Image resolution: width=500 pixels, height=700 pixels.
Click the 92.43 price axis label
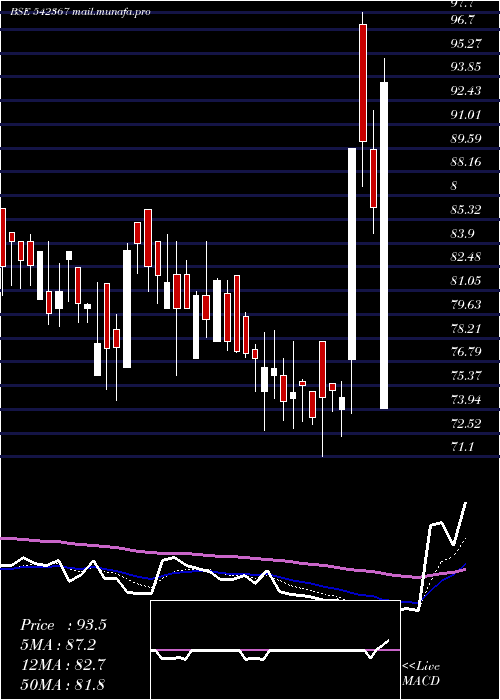[466, 91]
